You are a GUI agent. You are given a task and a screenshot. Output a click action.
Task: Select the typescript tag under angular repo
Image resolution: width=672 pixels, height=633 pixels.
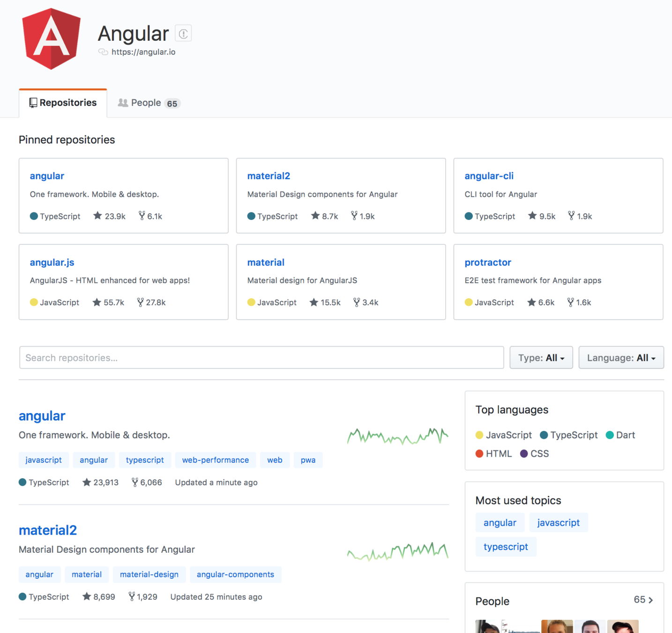click(145, 460)
